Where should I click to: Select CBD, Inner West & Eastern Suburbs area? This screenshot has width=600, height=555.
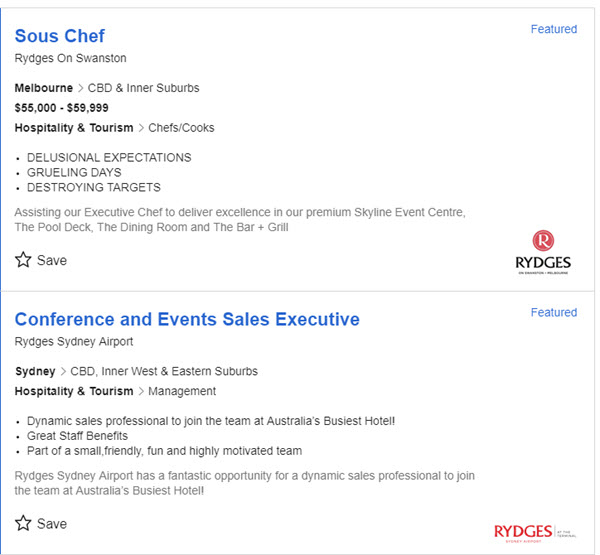pyautogui.click(x=164, y=371)
